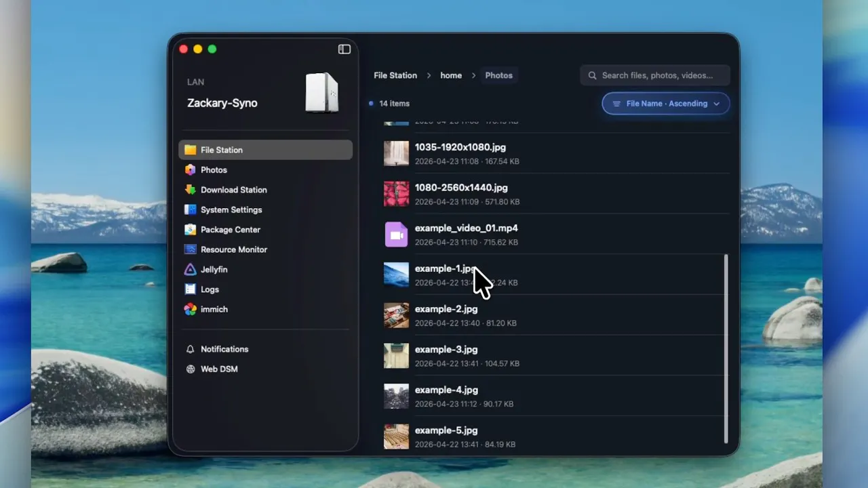Screen dimensions: 868x488
Task: Click the File Station folder icon
Action: [191, 150]
